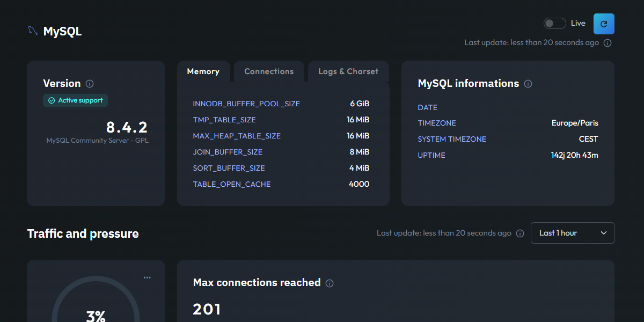The width and height of the screenshot is (644, 322).
Task: Click TABLE_OPEN_CACHE label
Action: coord(232,184)
